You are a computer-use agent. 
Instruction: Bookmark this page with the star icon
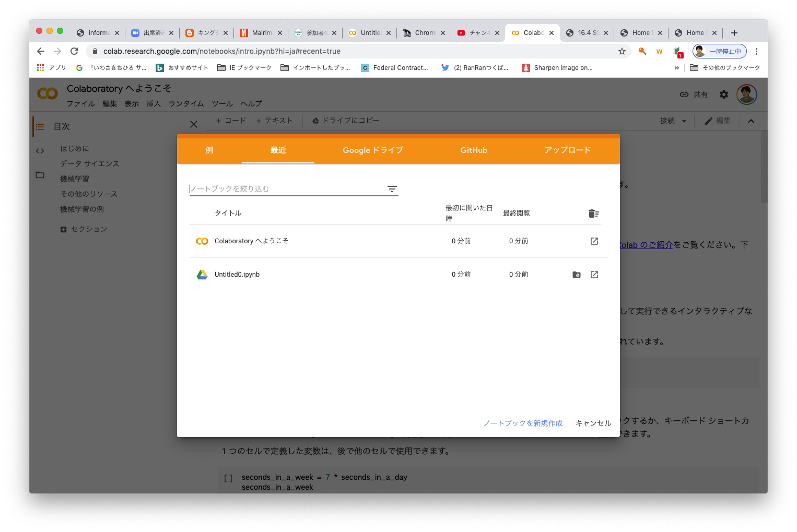pyautogui.click(x=622, y=51)
